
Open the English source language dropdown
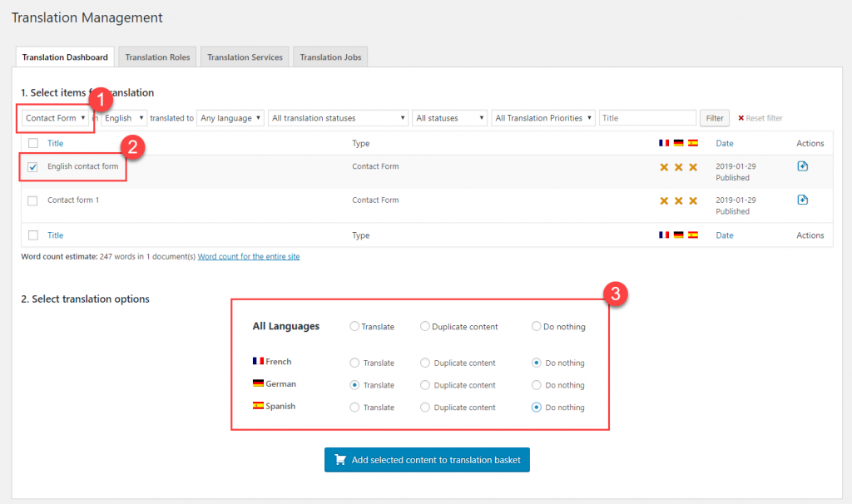(124, 118)
